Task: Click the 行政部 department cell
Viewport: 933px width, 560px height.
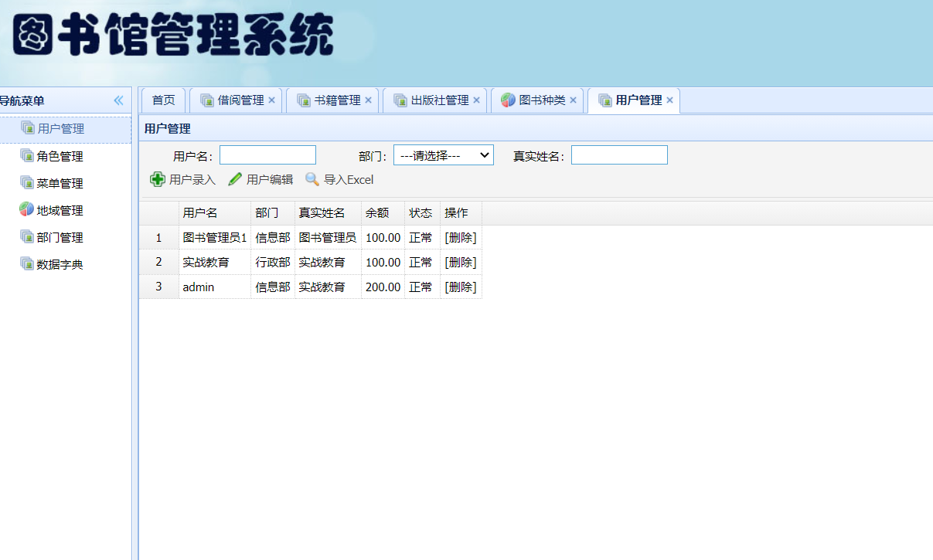Action: point(273,263)
